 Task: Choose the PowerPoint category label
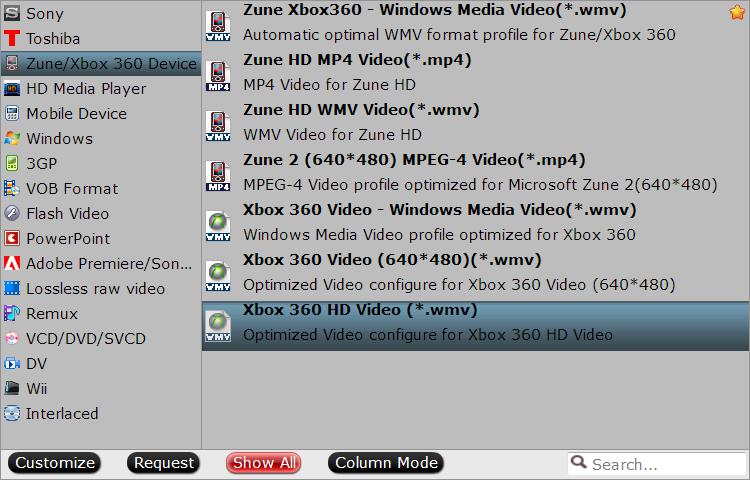(x=68, y=238)
